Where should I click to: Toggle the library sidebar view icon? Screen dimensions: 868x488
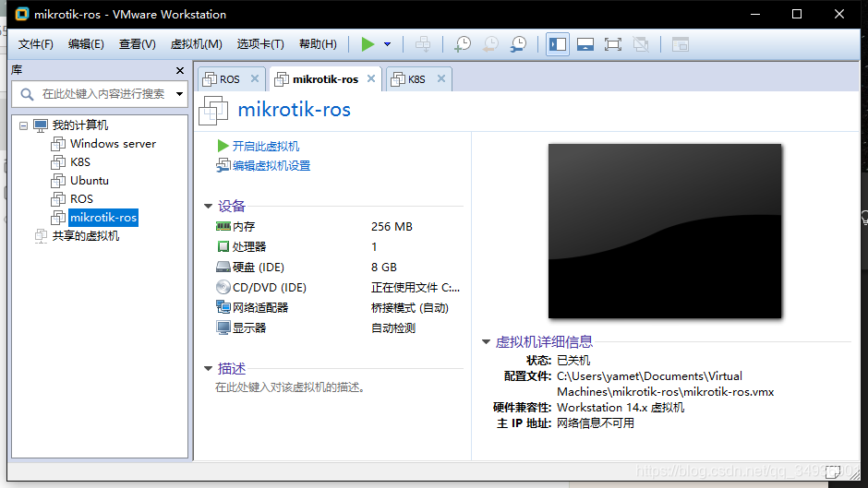[558, 44]
